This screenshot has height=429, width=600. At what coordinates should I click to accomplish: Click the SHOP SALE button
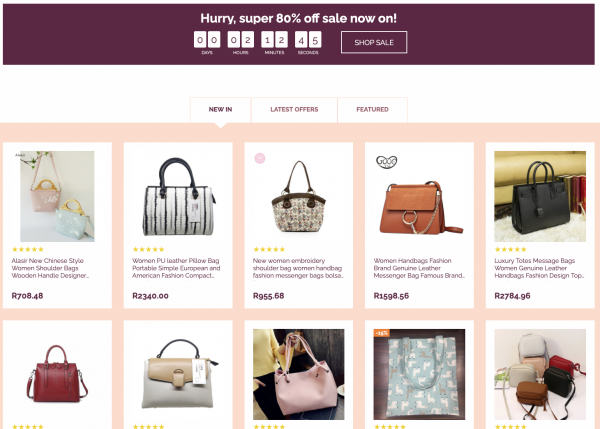tap(374, 42)
